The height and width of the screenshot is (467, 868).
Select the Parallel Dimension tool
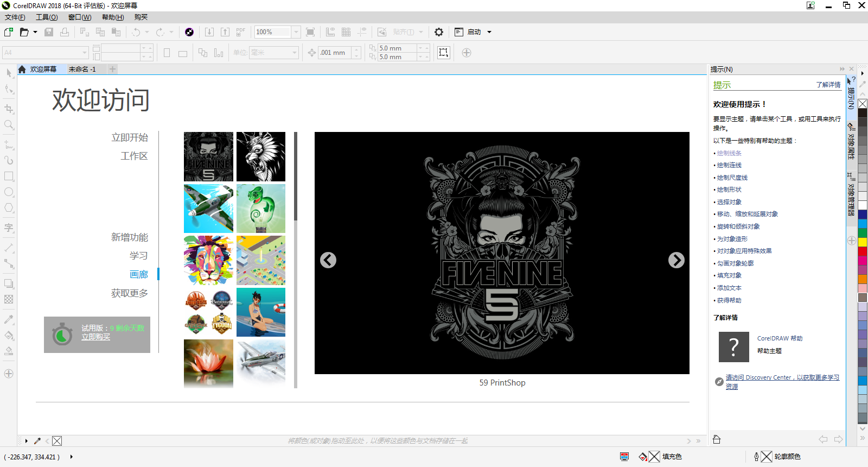[x=9, y=248]
